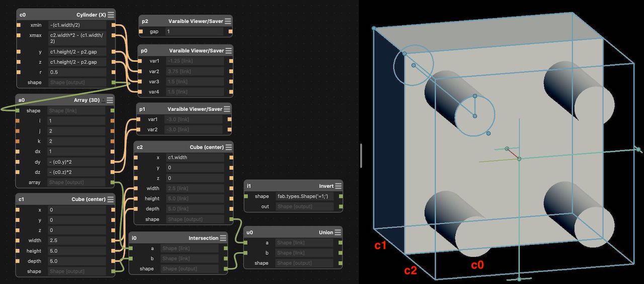644x284 pixels.
Task: Edit the c1 height field 5.0
Action: (77, 251)
